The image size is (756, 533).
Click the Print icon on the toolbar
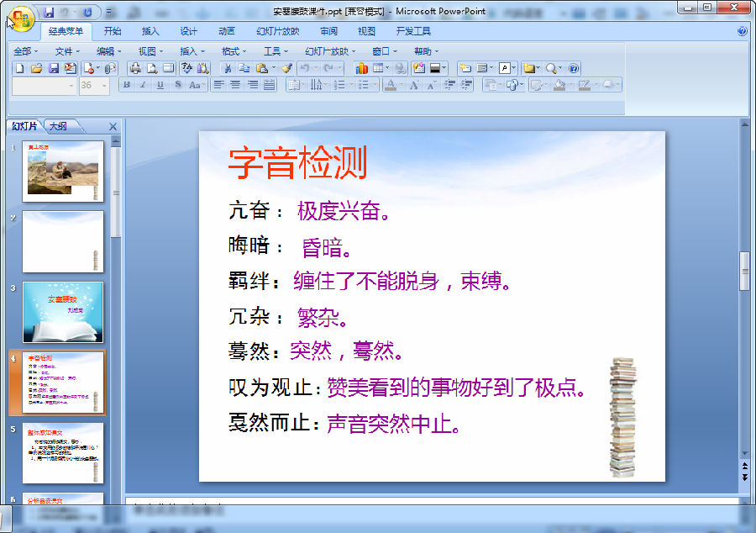click(x=135, y=70)
